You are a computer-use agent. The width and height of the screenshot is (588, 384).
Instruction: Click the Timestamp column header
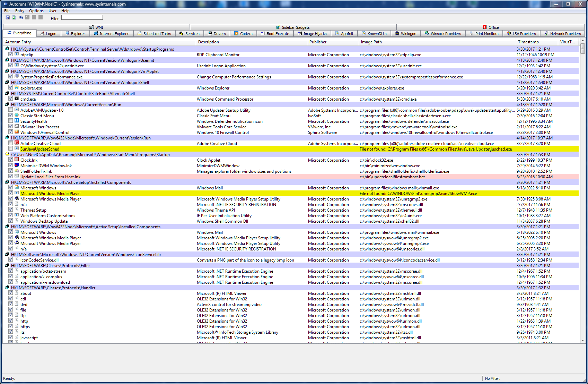pyautogui.click(x=528, y=42)
